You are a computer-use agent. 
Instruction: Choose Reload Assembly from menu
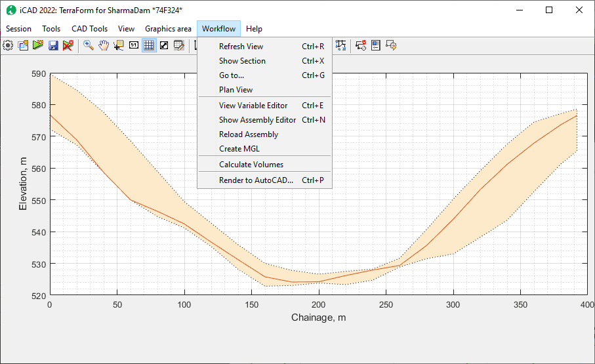pyautogui.click(x=264, y=134)
